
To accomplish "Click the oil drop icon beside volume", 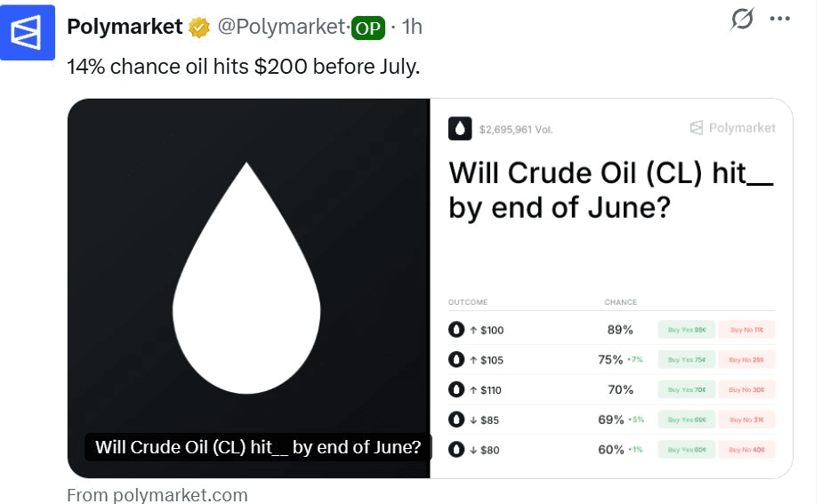I will pos(460,129).
